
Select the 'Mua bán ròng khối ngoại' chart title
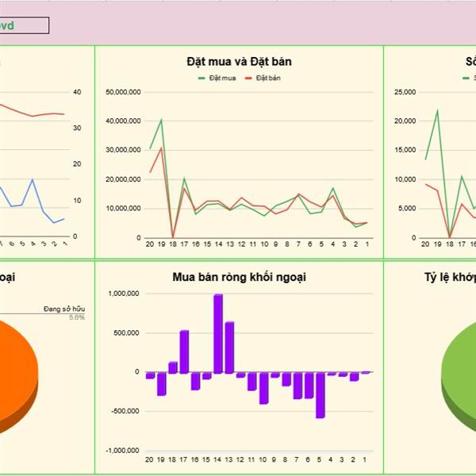240,277
